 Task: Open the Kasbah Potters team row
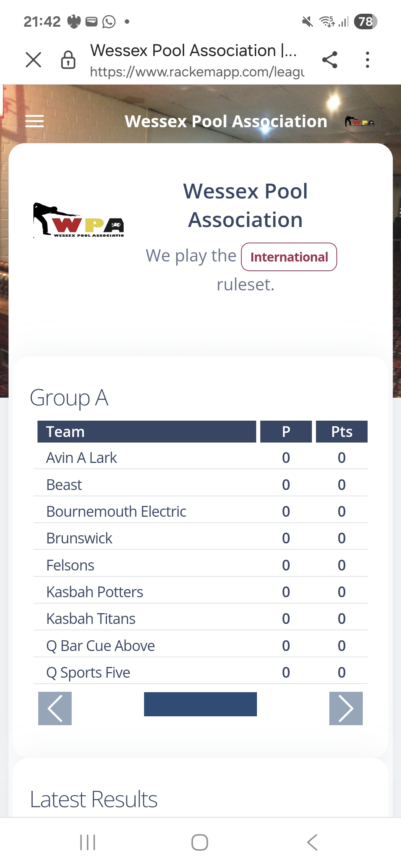click(x=200, y=592)
